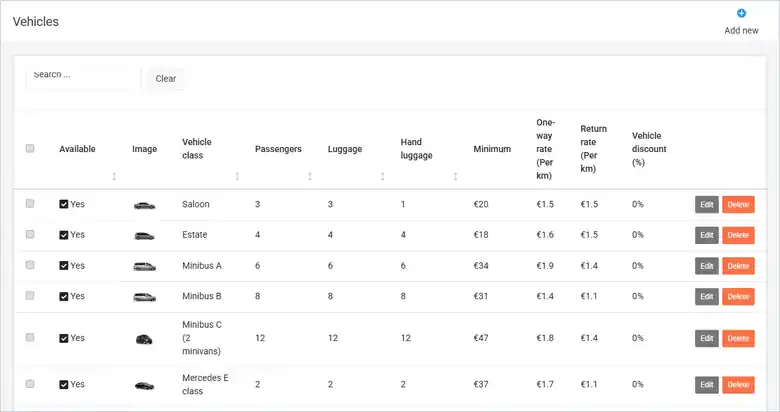Edit the Minibus C vehicle
This screenshot has width=780, height=412.
point(707,338)
